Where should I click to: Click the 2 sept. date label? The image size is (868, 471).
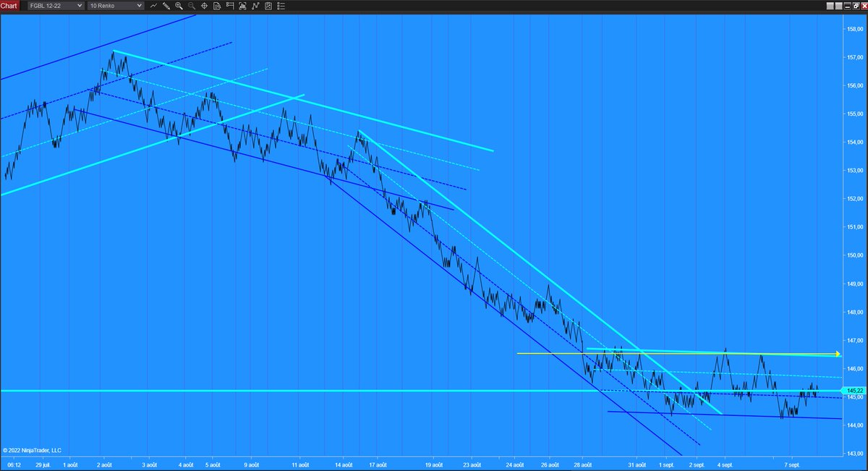click(x=697, y=464)
